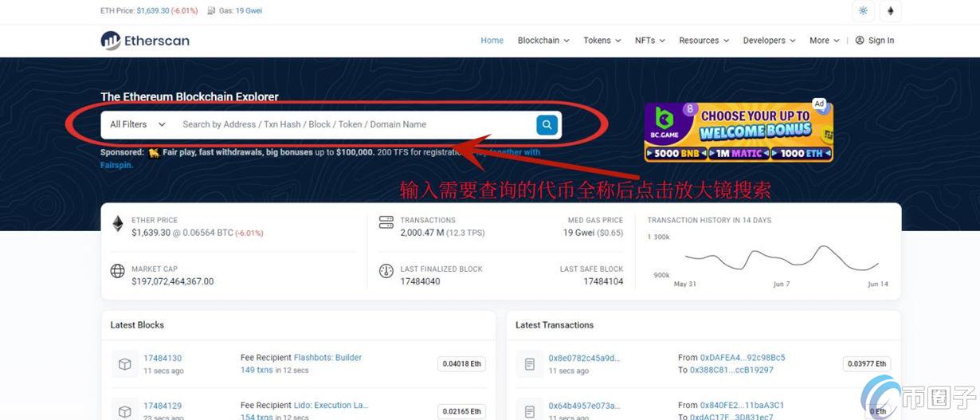Click the $197,072,464,367.00 market cap value
Image resolution: width=980 pixels, height=420 pixels.
pos(173,281)
